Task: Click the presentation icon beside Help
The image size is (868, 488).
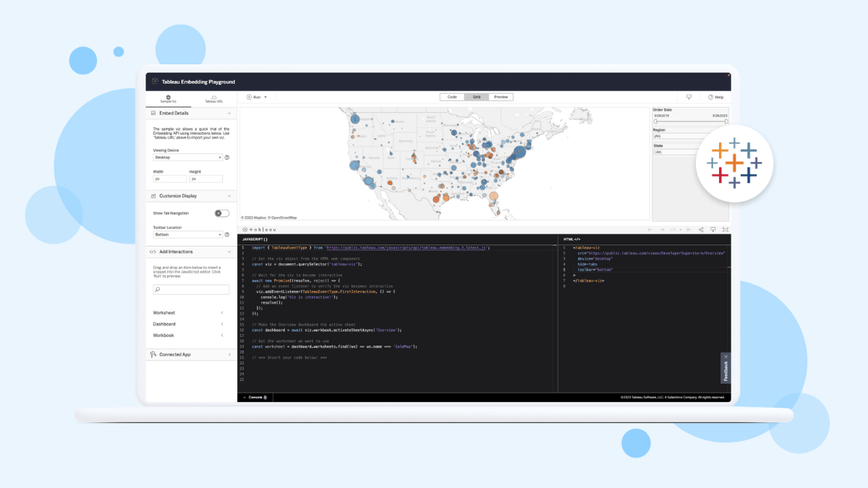Action: click(x=689, y=97)
